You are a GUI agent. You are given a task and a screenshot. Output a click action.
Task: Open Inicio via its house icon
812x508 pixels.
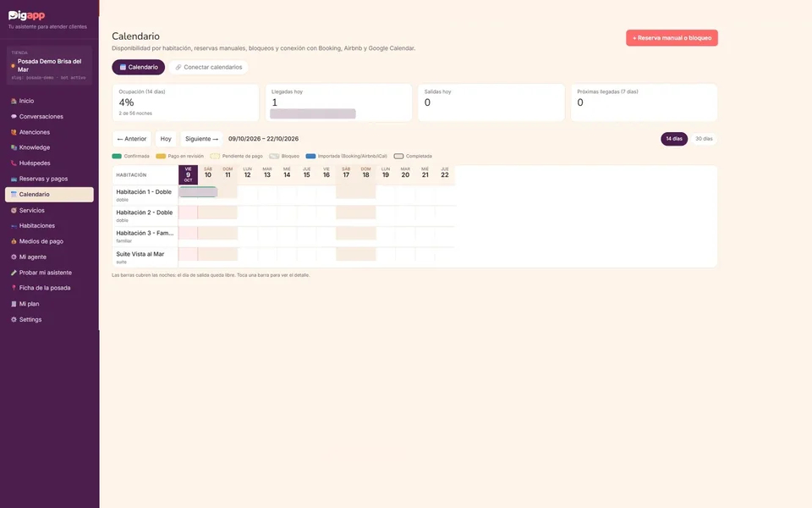point(14,101)
